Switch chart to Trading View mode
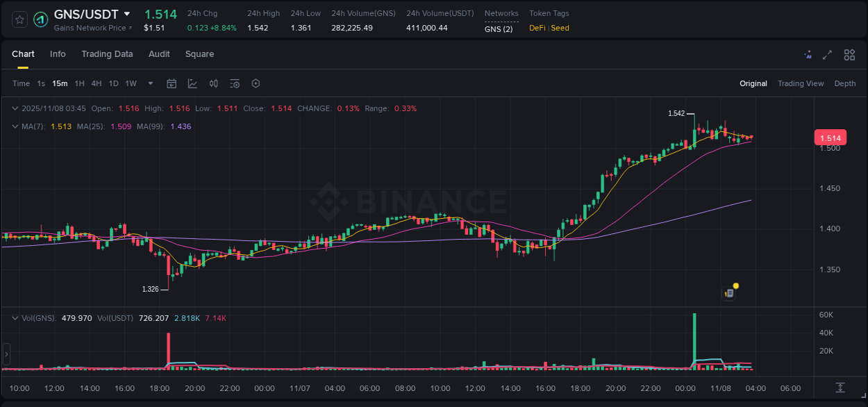Image resolution: width=868 pixels, height=407 pixels. [801, 83]
